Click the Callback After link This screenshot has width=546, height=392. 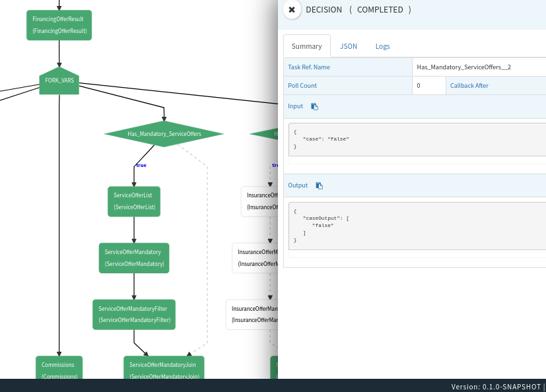point(468,85)
